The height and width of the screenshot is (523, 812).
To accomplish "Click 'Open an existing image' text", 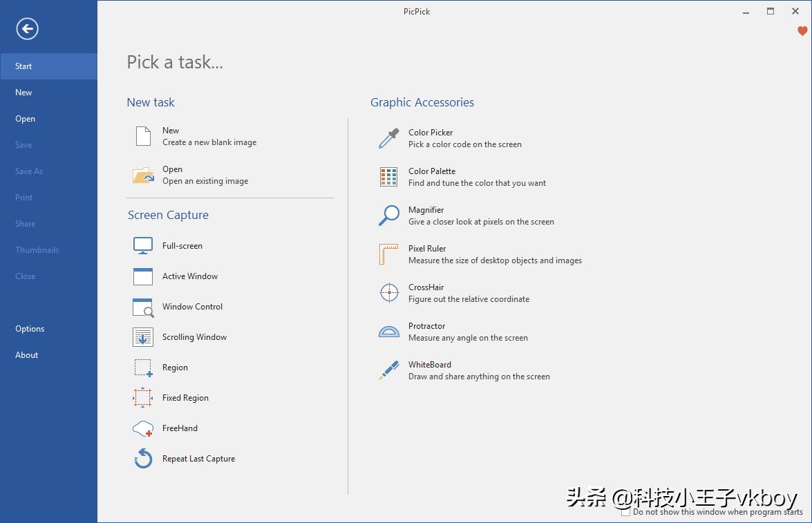I will tap(205, 181).
